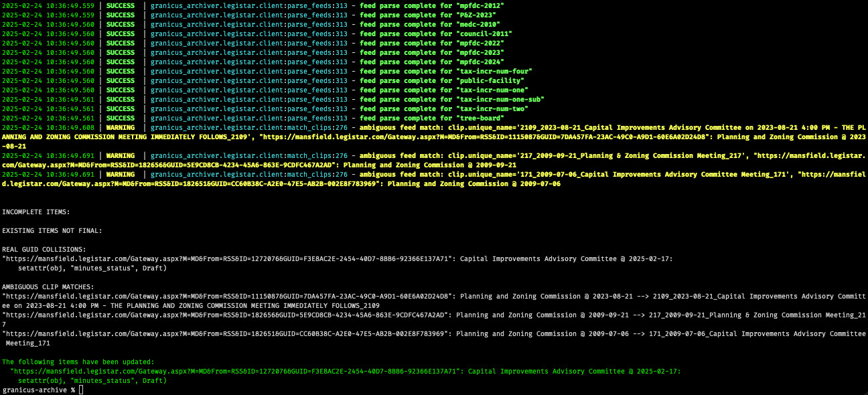
Task: Click the parse_feeds:313 text on public-facility row
Action: (x=317, y=80)
